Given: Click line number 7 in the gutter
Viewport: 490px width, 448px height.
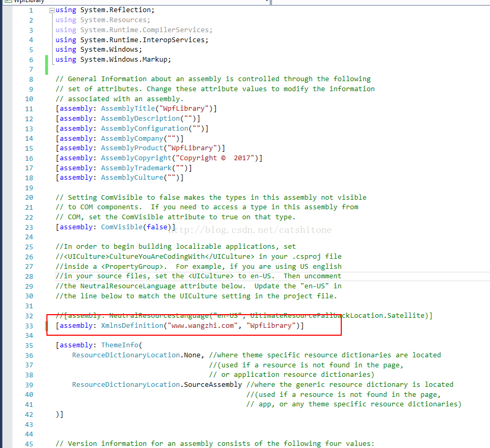Looking at the screenshot, I should point(31,69).
